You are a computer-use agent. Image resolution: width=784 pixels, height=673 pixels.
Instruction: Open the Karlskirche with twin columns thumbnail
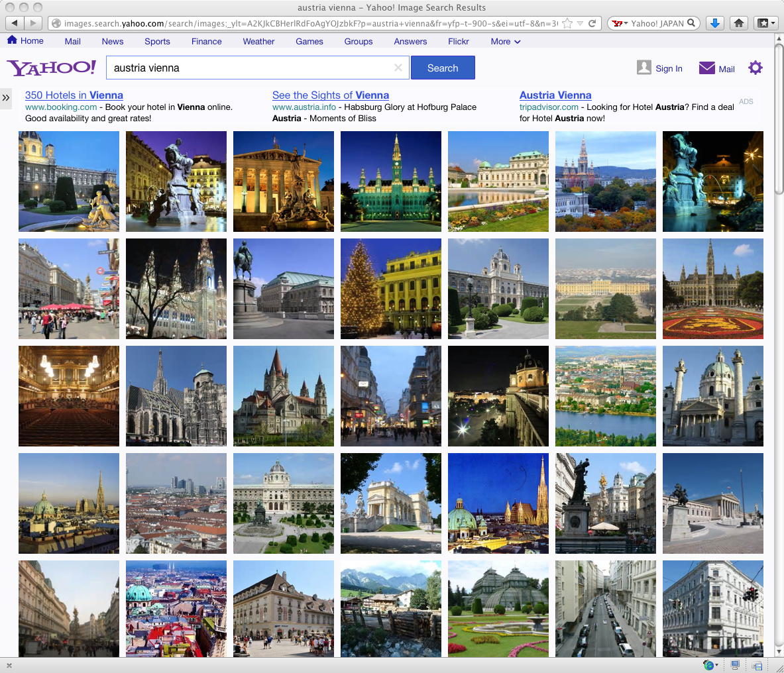(713, 396)
